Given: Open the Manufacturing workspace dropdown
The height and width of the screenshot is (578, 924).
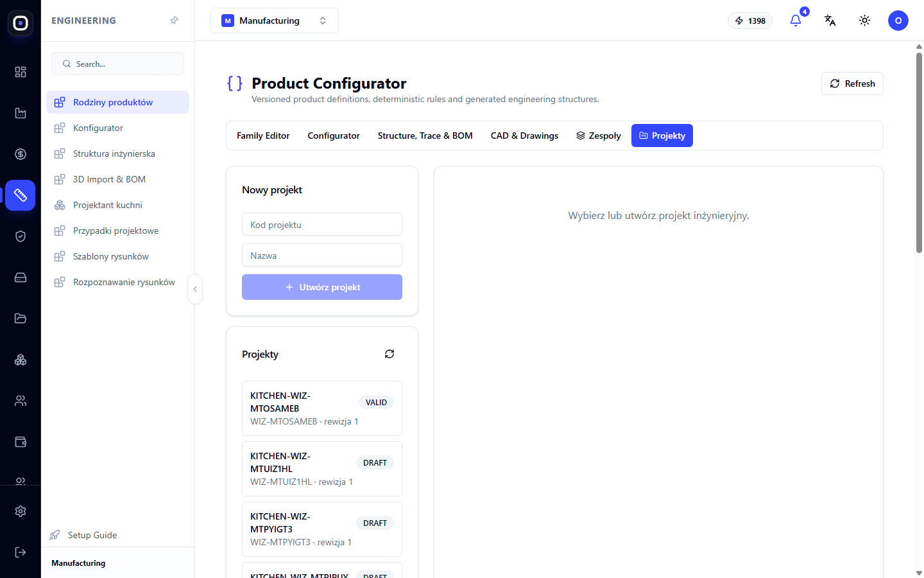Looking at the screenshot, I should click(275, 21).
